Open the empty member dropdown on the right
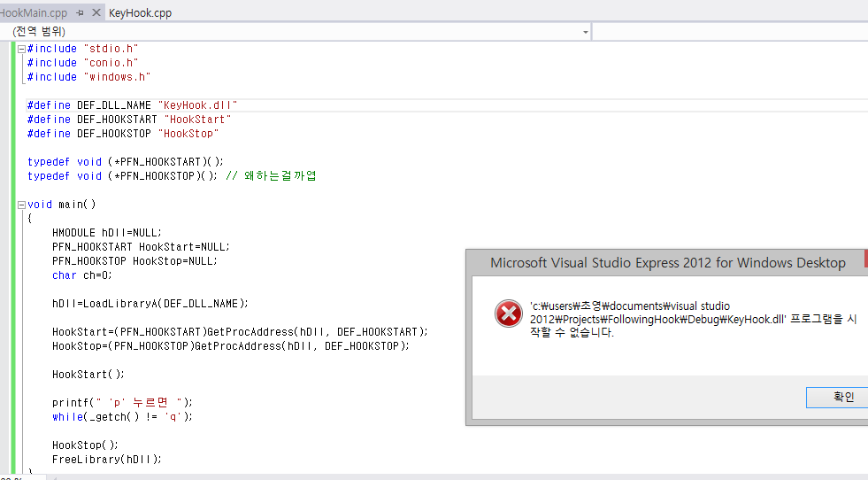Image resolution: width=868 pixels, height=480 pixels. 729,32
